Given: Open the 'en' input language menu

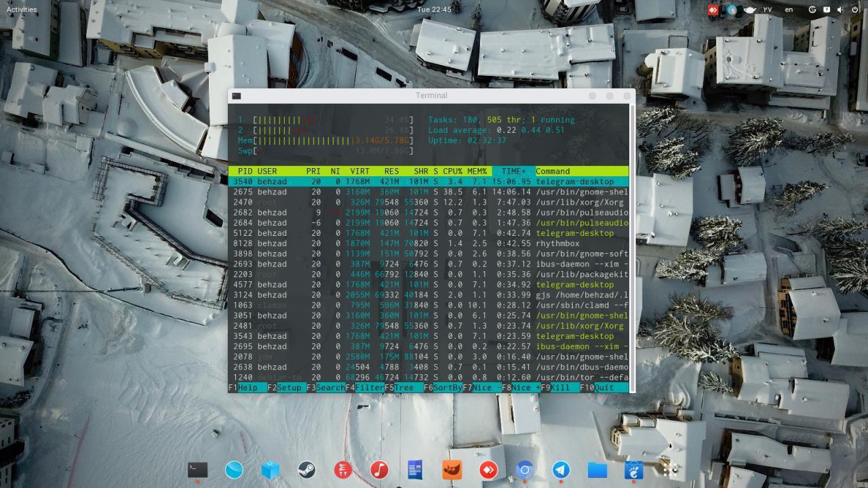Looking at the screenshot, I should [x=789, y=9].
